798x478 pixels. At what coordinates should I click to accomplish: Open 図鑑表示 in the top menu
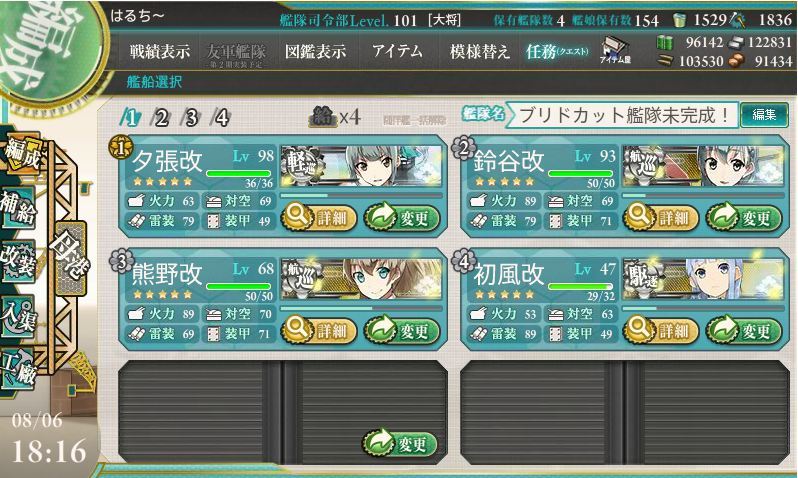coord(315,51)
